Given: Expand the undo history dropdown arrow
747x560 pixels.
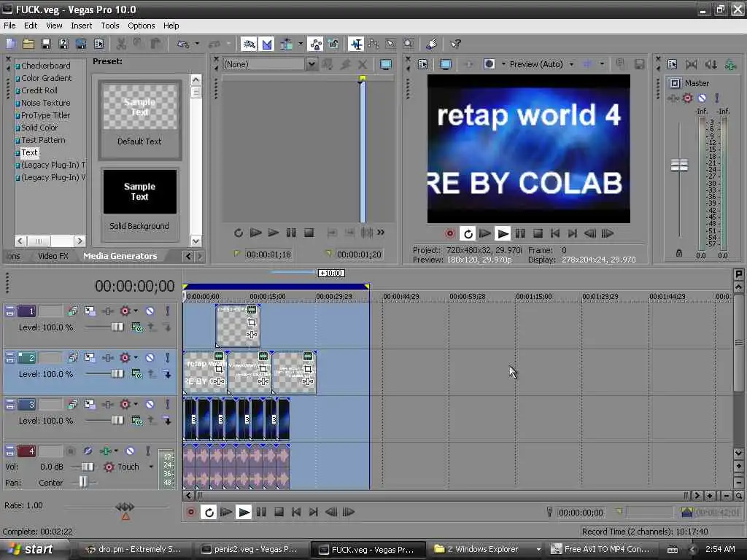Looking at the screenshot, I should [197, 44].
